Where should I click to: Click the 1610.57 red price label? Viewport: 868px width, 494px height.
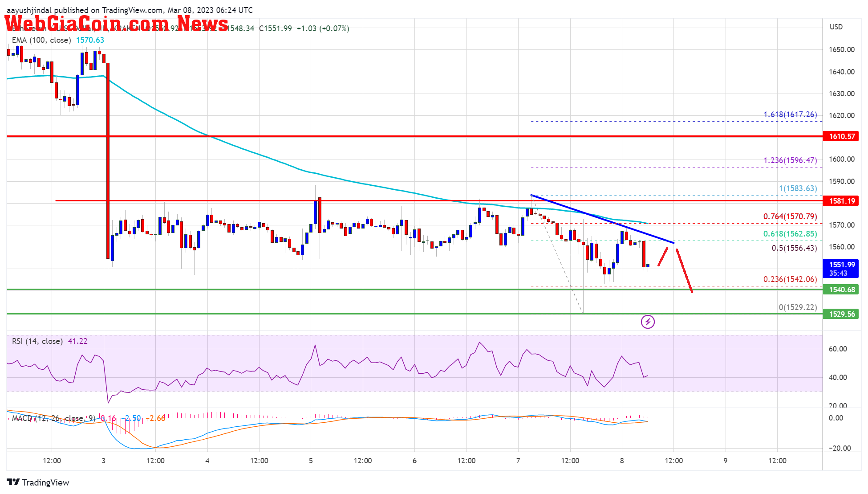pyautogui.click(x=841, y=136)
